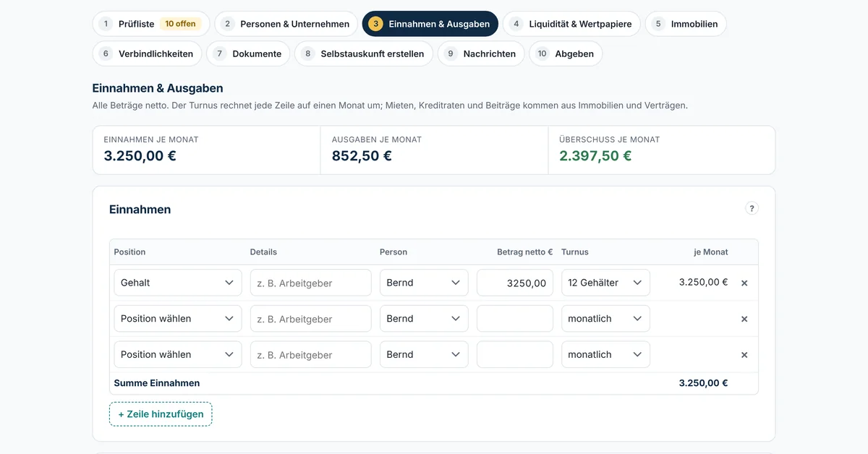Open Person Bernd dropdown in third row

pyautogui.click(x=424, y=355)
